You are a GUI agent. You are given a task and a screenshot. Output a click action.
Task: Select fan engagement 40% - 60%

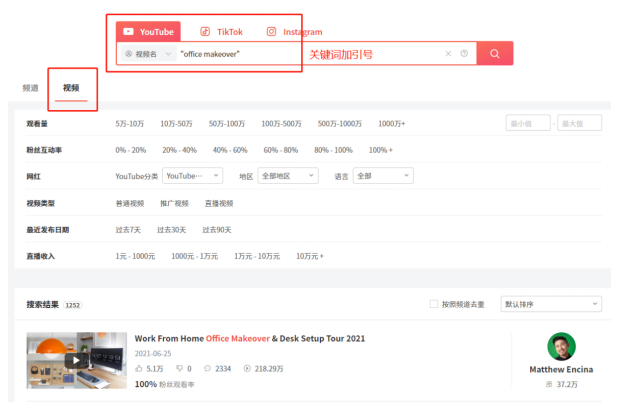point(230,150)
